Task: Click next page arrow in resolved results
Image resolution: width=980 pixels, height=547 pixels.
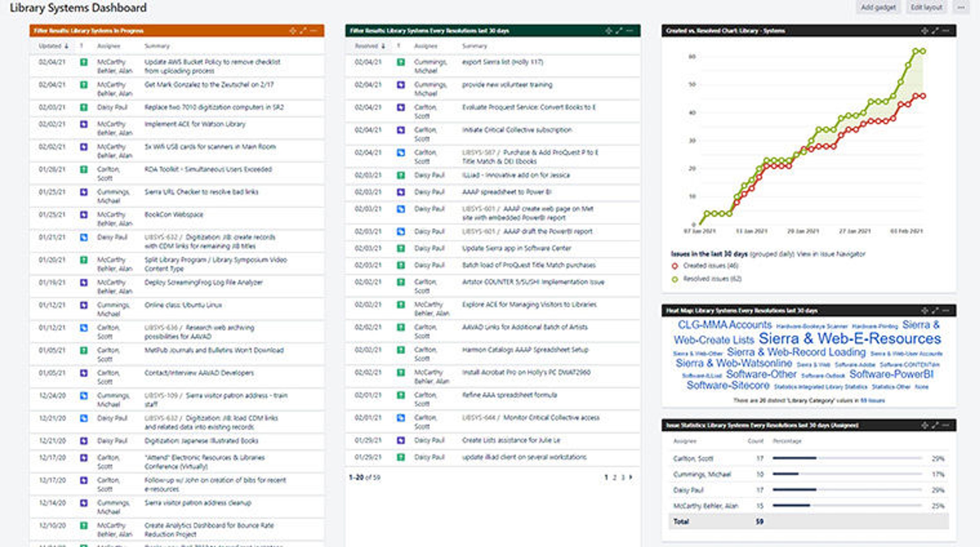Action: [631, 477]
